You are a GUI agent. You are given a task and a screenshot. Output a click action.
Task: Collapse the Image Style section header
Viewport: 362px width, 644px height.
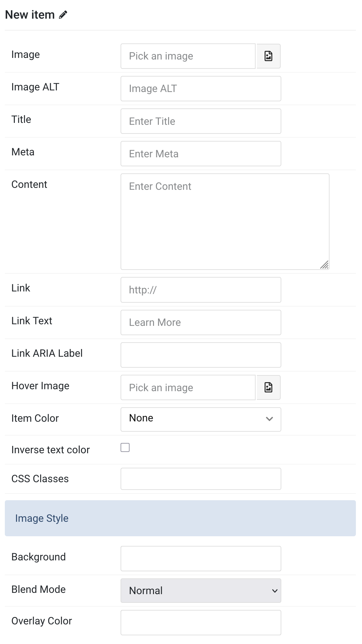tap(180, 518)
